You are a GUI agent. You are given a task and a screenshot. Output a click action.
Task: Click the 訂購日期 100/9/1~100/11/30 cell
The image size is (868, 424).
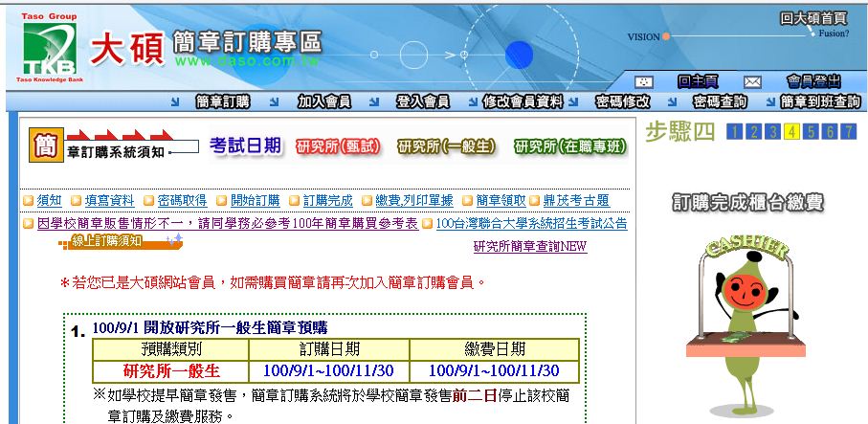click(329, 370)
